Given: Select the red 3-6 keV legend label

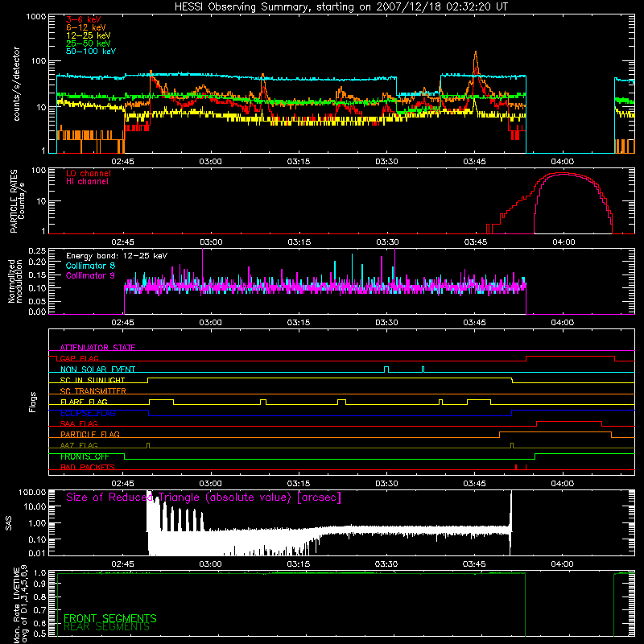Looking at the screenshot, I should click(x=84, y=19).
